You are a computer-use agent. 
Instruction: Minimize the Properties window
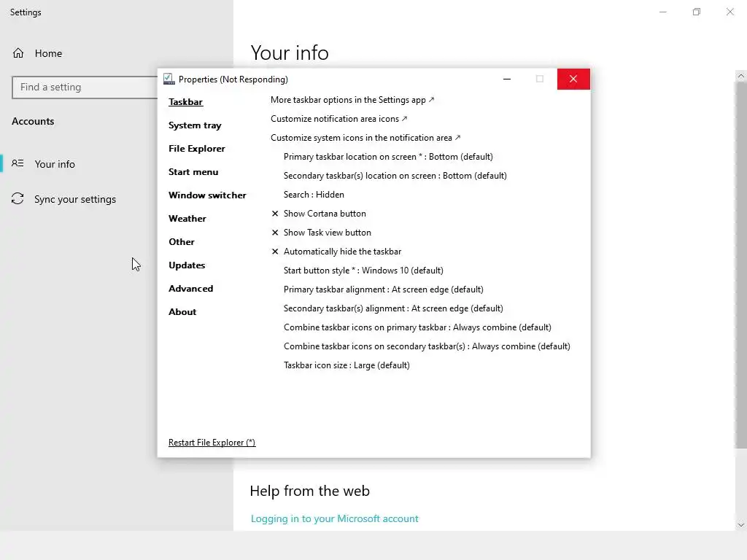pos(507,79)
